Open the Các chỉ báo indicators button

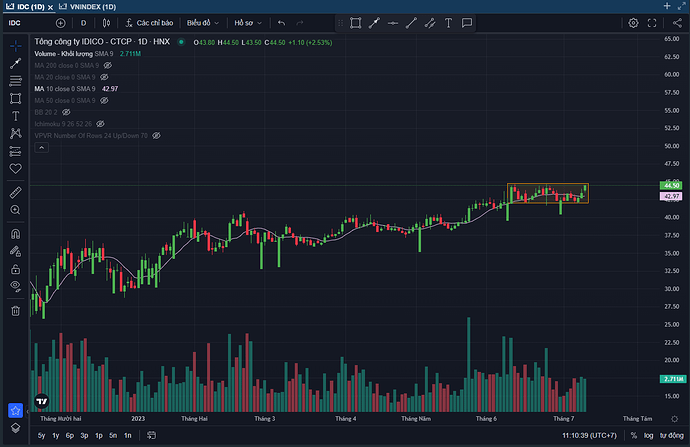[x=154, y=22]
